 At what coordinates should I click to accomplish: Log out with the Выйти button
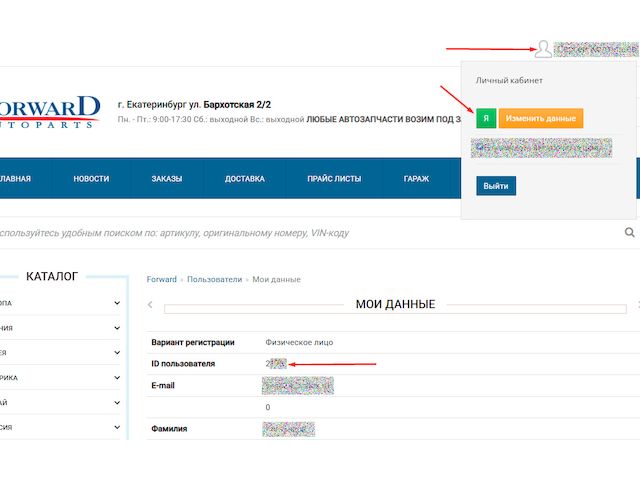pos(496,186)
